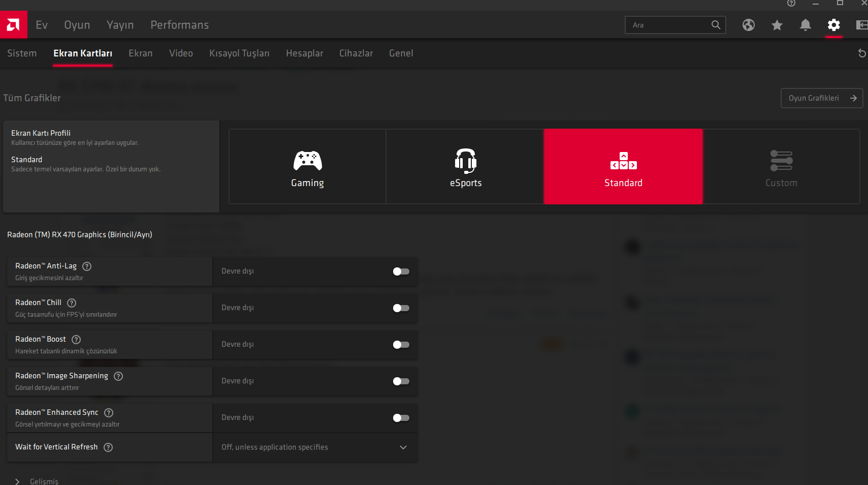Click the sidebar panel toggle icon
Viewport: 868px width, 485px height.
(862, 25)
